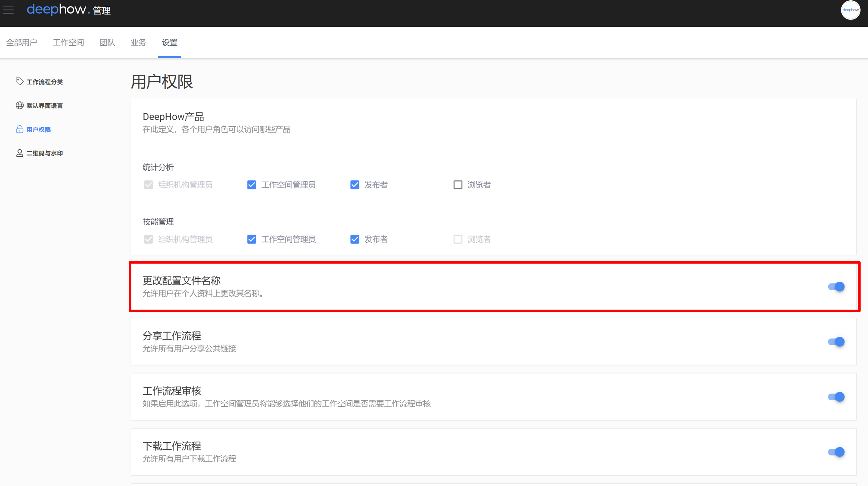Image resolution: width=868 pixels, height=486 pixels.
Task: Click the DeepHow产品 section title
Action: pyautogui.click(x=173, y=117)
